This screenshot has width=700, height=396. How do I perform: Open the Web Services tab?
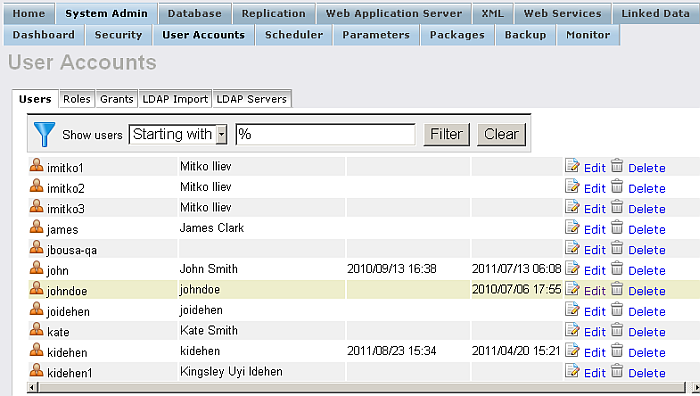(x=562, y=13)
